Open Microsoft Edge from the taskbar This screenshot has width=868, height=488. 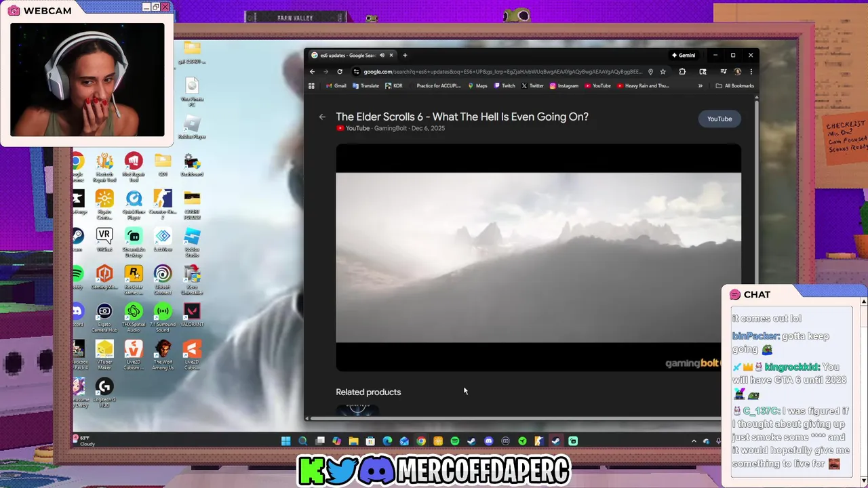coord(387,441)
